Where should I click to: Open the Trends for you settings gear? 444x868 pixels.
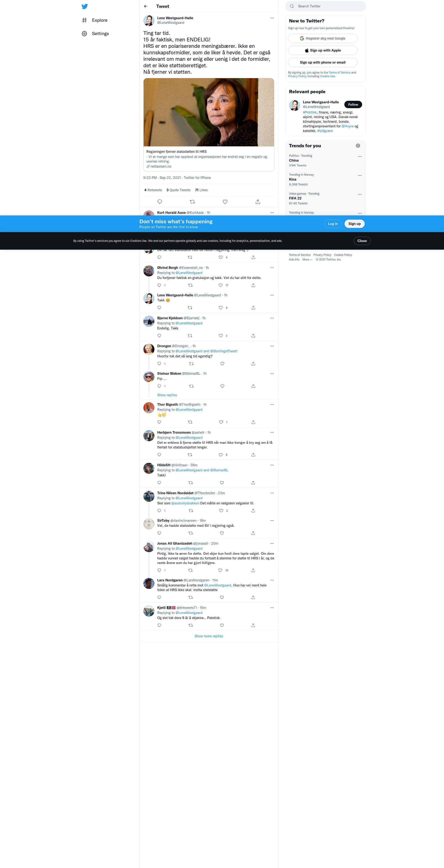pyautogui.click(x=358, y=146)
